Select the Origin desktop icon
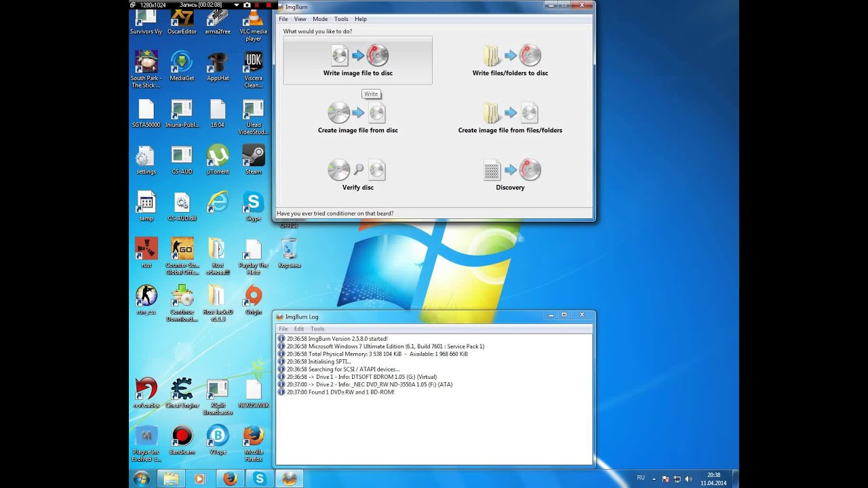This screenshot has height=488, width=868. point(254,300)
